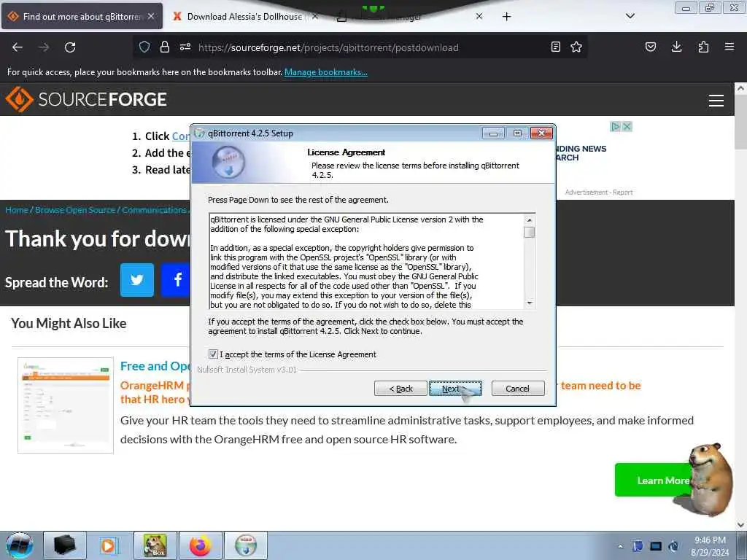The image size is (747, 560).
Task: Open the black box taskbar app
Action: point(65,545)
